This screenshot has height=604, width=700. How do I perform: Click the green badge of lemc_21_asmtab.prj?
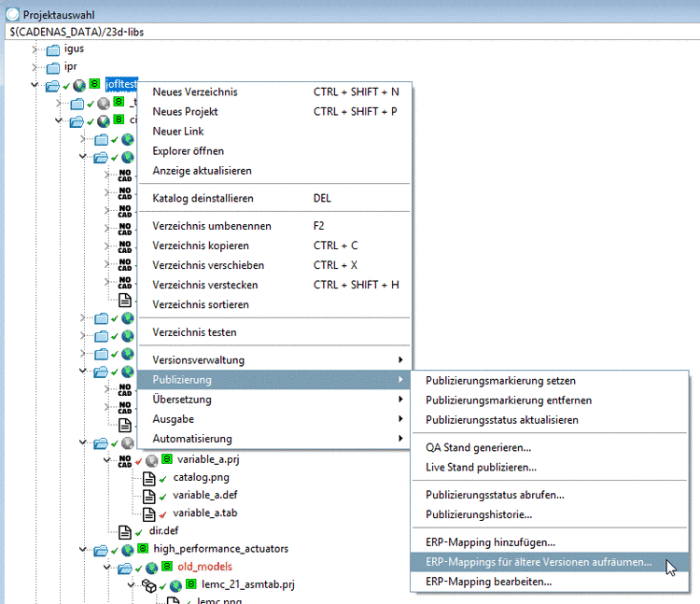(190, 583)
